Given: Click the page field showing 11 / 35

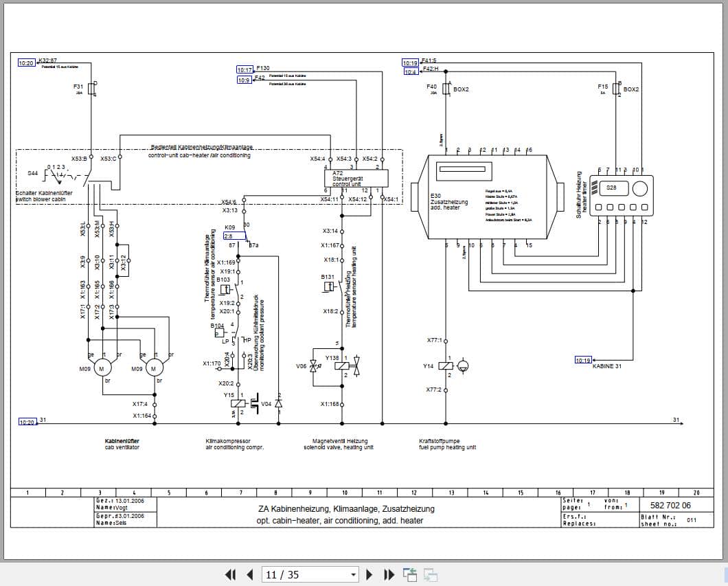Looking at the screenshot, I should pos(310,575).
